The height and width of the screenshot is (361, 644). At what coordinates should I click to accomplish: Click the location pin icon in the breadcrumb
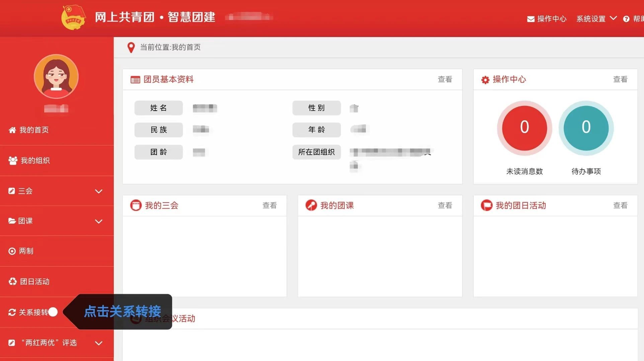click(131, 47)
